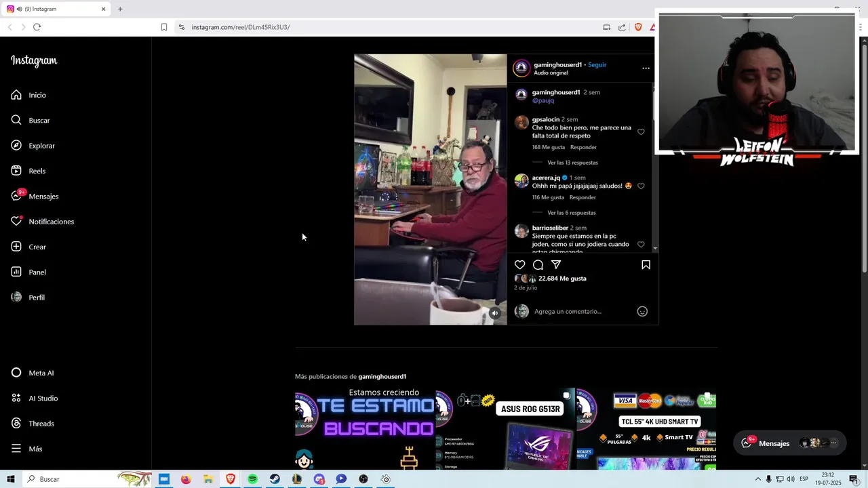Expand the Más menu in sidebar

26,449
